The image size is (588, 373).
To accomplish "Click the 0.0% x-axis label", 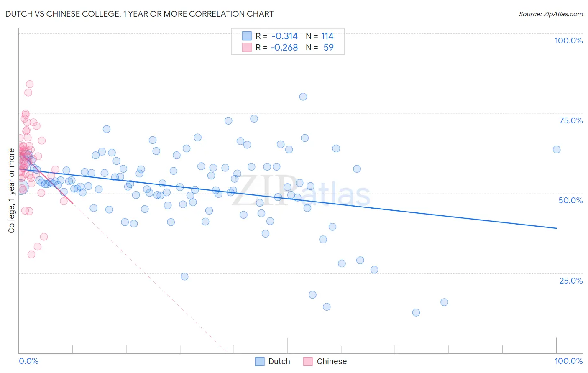I will pos(28,361).
